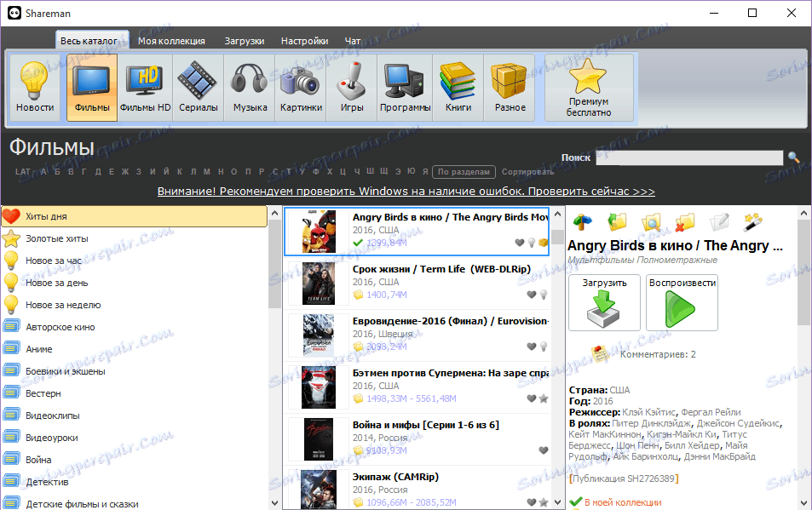
Task: Open the Загрузки tab
Action: pyautogui.click(x=244, y=41)
